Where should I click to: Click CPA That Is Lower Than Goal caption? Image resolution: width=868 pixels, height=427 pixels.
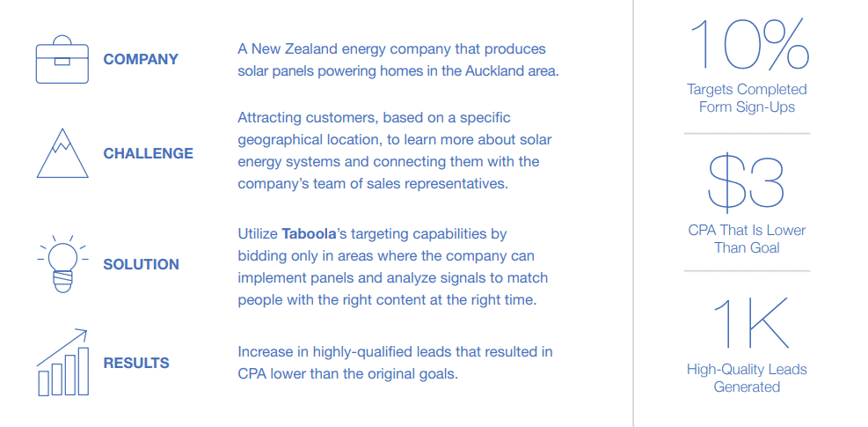747,239
